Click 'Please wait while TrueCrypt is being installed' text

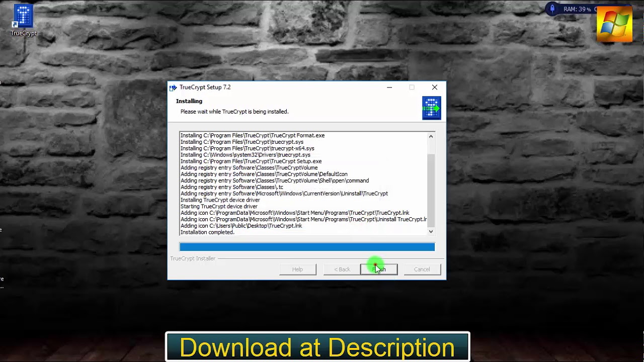pyautogui.click(x=234, y=112)
